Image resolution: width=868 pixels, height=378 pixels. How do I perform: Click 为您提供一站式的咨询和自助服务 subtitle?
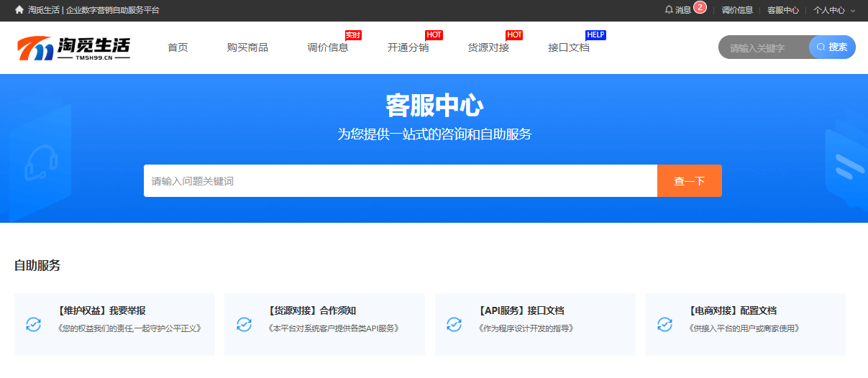coord(434,134)
